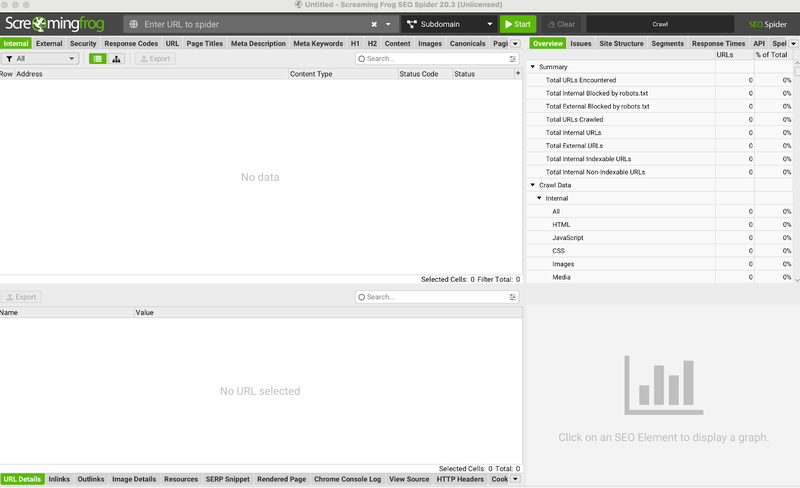Switch to list view icon
This screenshot has height=488, width=800.
98,59
